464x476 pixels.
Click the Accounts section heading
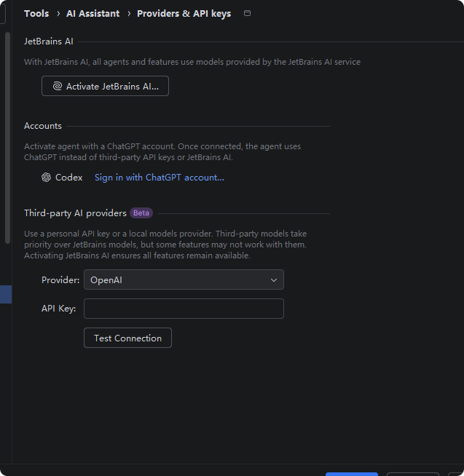click(43, 126)
